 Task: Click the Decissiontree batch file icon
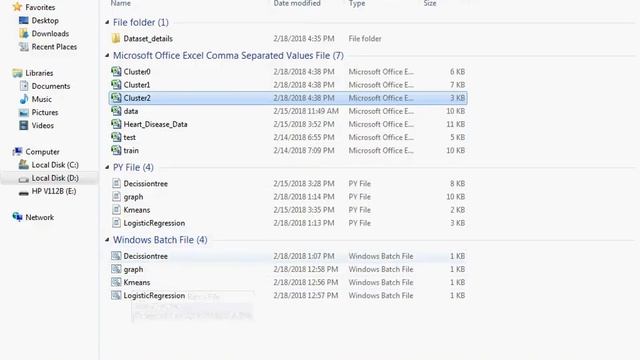pyautogui.click(x=116, y=256)
